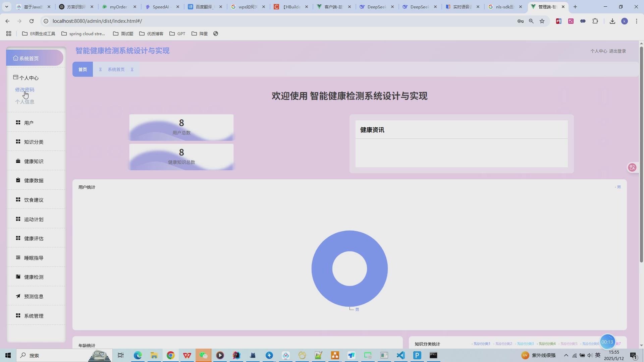
Task: Toggle the 男 legend on the user chart
Action: tap(619, 187)
